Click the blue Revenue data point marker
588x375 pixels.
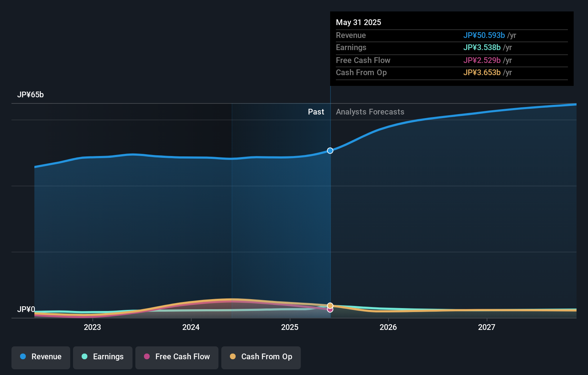330,151
